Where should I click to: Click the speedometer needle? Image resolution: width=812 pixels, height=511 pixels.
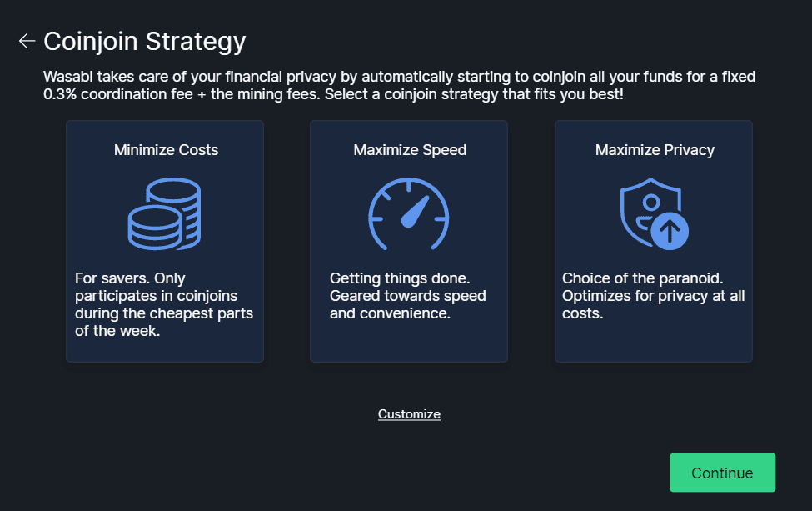coord(415,212)
